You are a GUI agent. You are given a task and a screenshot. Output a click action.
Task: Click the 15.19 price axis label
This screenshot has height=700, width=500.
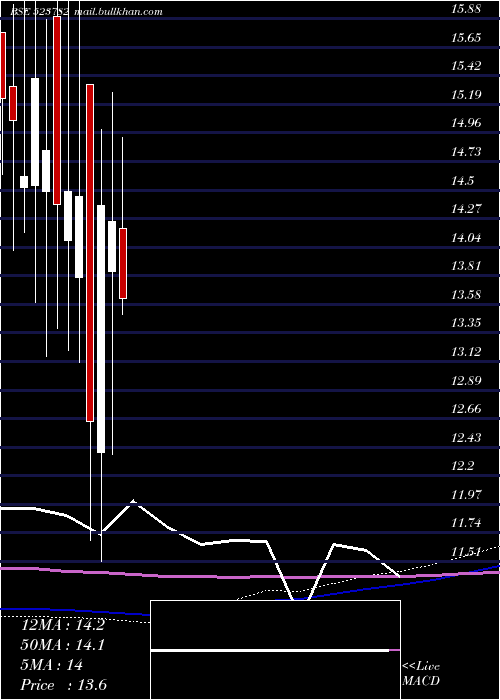point(466,95)
